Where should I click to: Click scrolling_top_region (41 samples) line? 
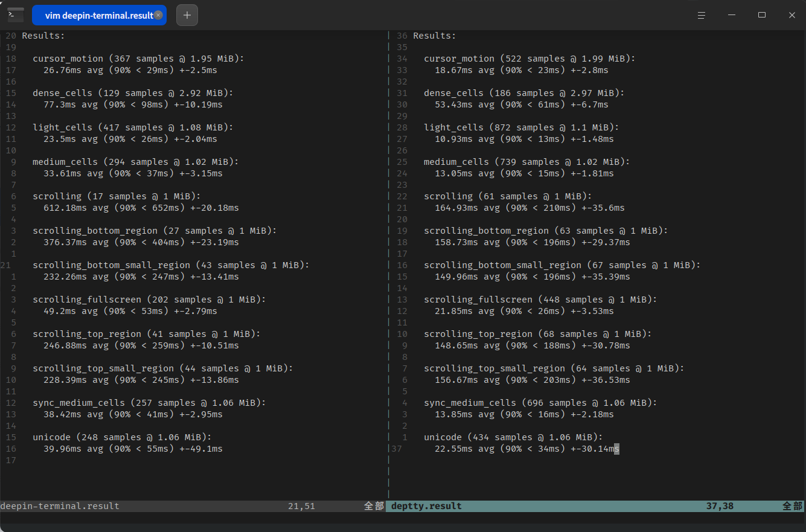pos(147,334)
